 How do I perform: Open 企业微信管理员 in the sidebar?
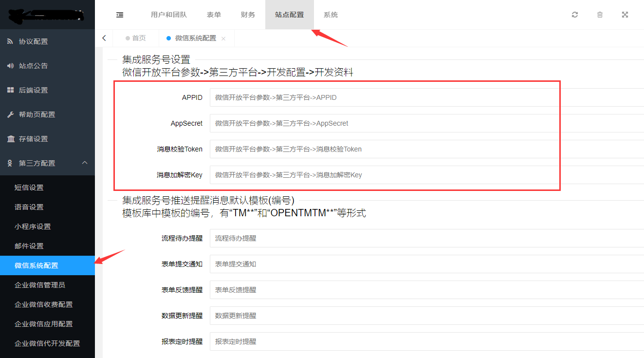pos(40,285)
